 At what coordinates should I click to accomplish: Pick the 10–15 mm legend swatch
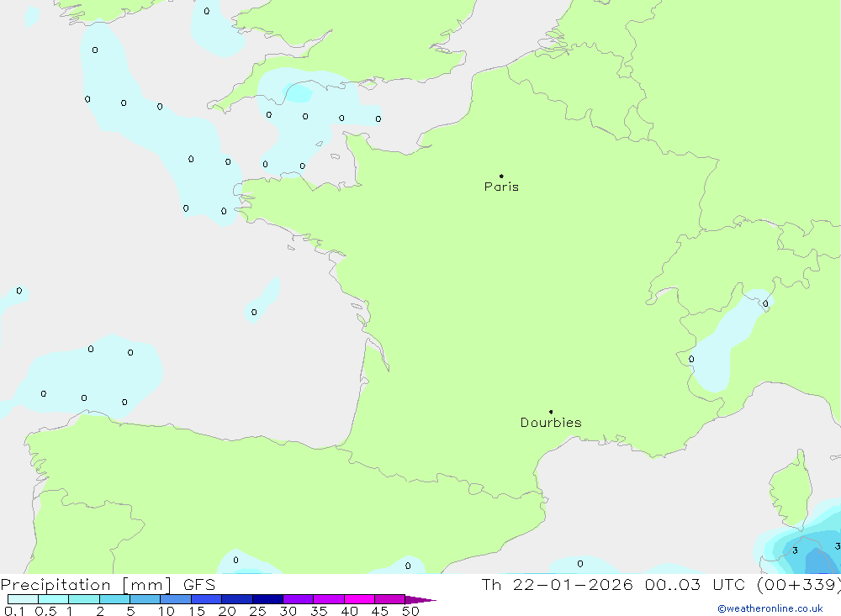(176, 599)
